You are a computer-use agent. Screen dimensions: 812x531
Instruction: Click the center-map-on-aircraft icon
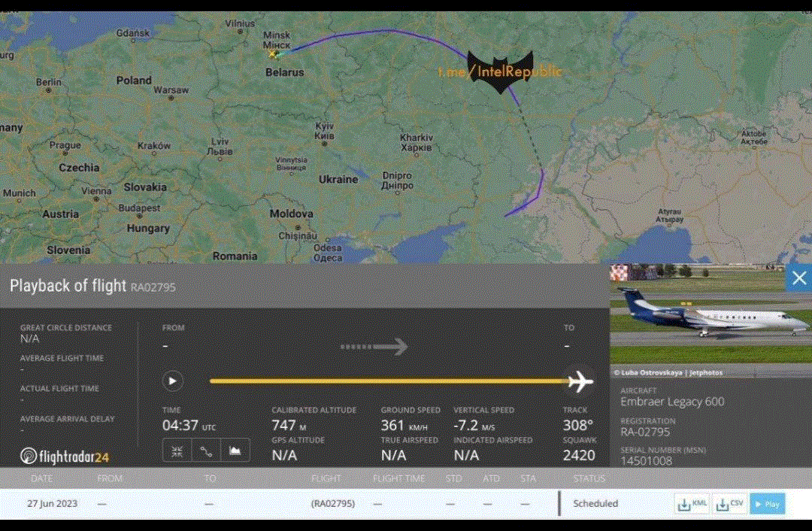(177, 451)
